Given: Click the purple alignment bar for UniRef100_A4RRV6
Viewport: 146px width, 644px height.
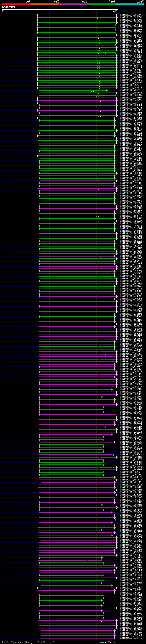Looking at the screenshot, I should [77, 100].
